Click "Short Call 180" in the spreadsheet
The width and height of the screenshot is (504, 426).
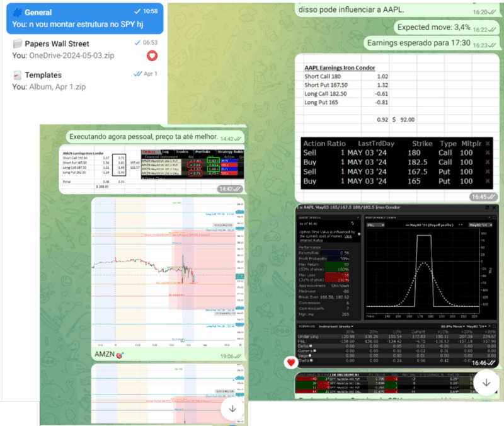[x=323, y=76]
